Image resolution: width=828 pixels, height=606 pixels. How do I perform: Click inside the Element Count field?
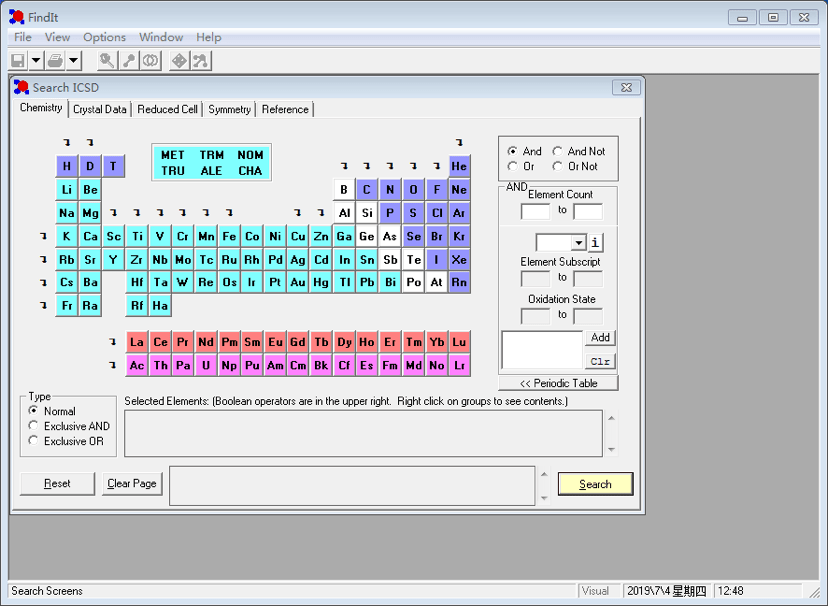point(536,212)
